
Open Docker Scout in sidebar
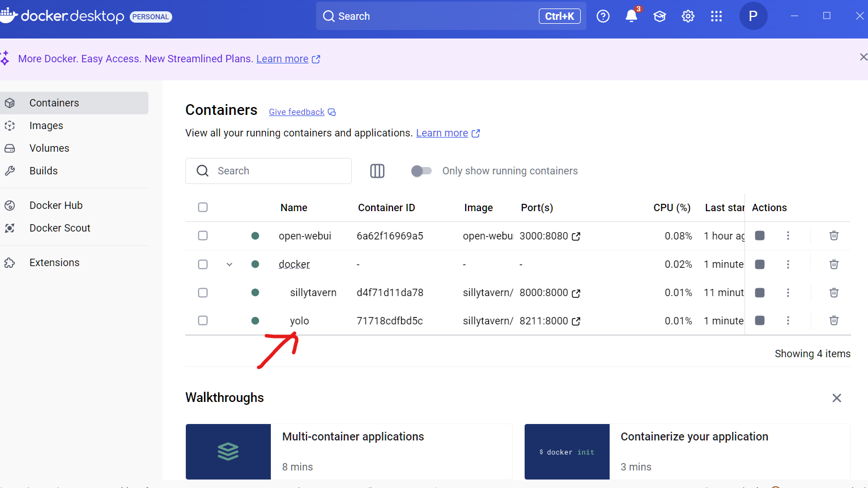[74, 228]
